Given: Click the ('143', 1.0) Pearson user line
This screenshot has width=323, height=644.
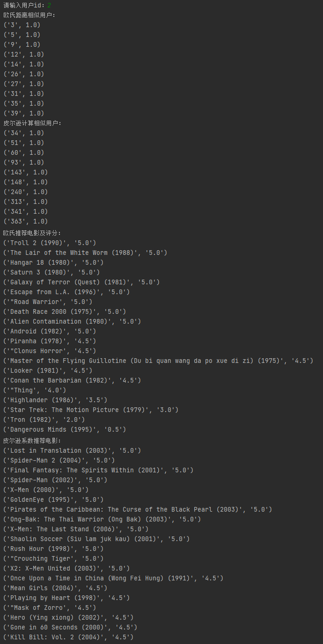Looking at the screenshot, I should (25, 172).
